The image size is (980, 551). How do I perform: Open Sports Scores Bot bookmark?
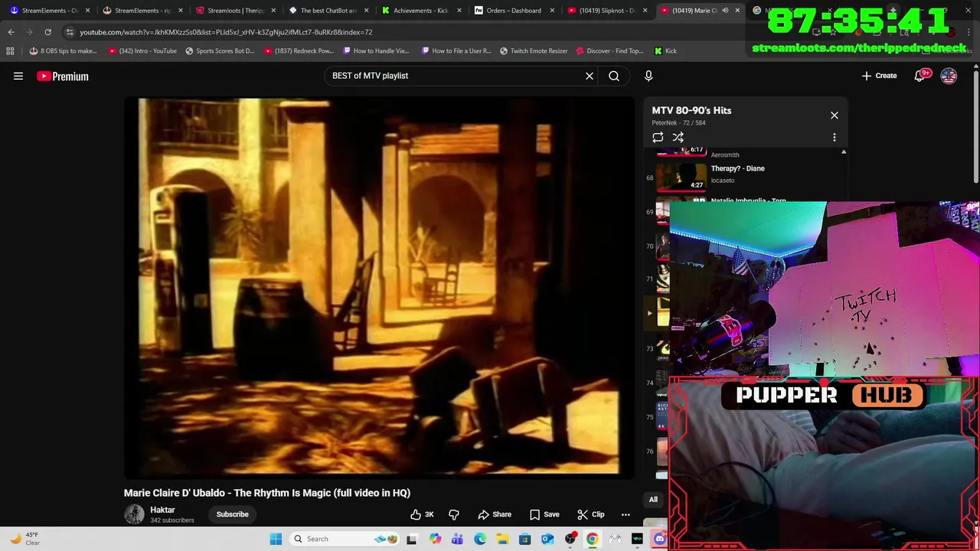(x=220, y=51)
